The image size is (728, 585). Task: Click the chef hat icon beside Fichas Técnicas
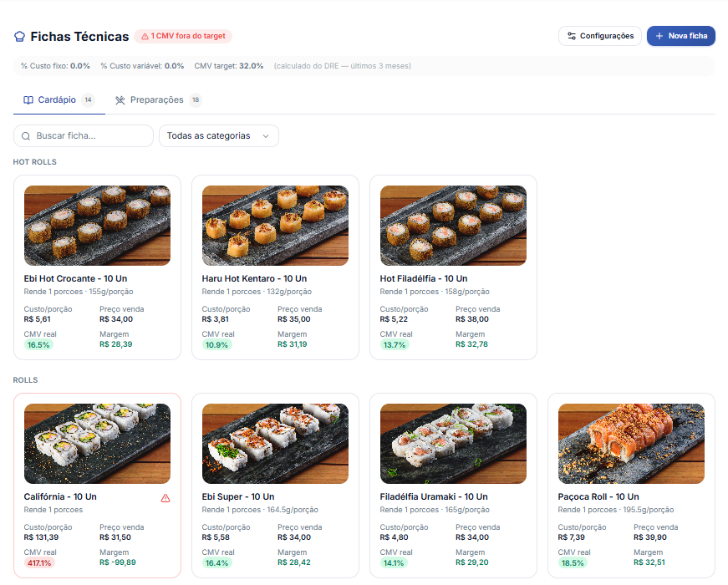19,36
